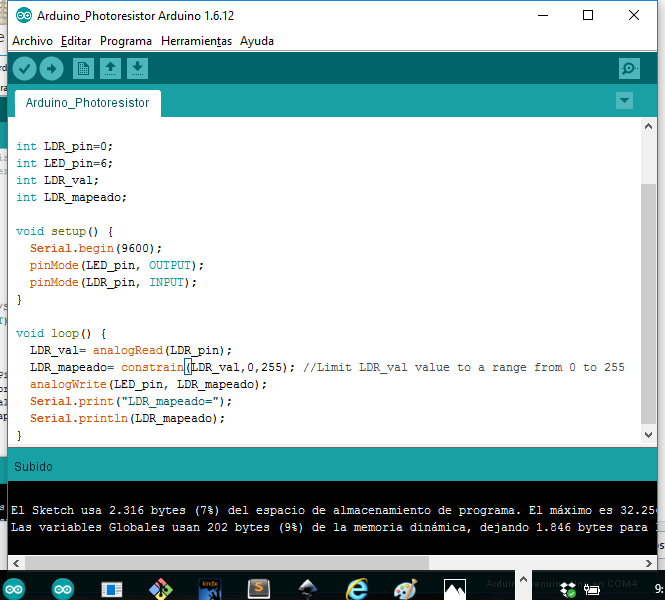Click the 'int LDR_mapeado;' code line
The height and width of the screenshot is (600, 665).
tap(71, 197)
